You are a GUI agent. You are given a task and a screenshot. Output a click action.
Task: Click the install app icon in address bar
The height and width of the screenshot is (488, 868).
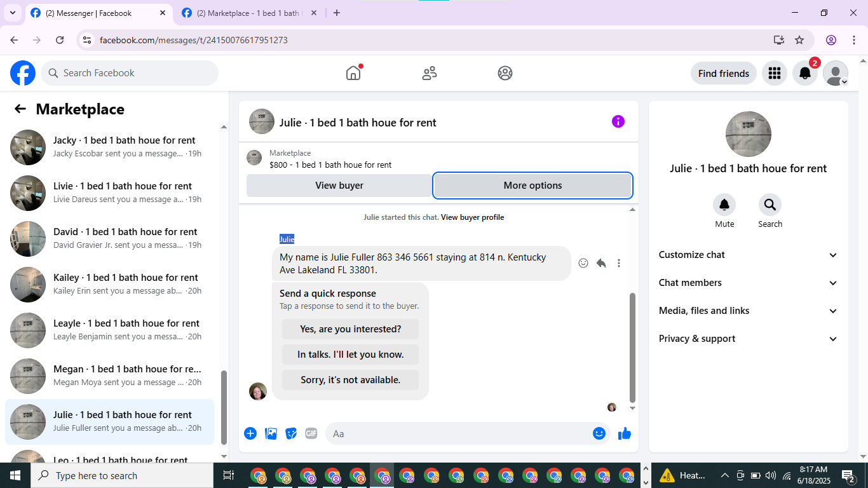[779, 40]
